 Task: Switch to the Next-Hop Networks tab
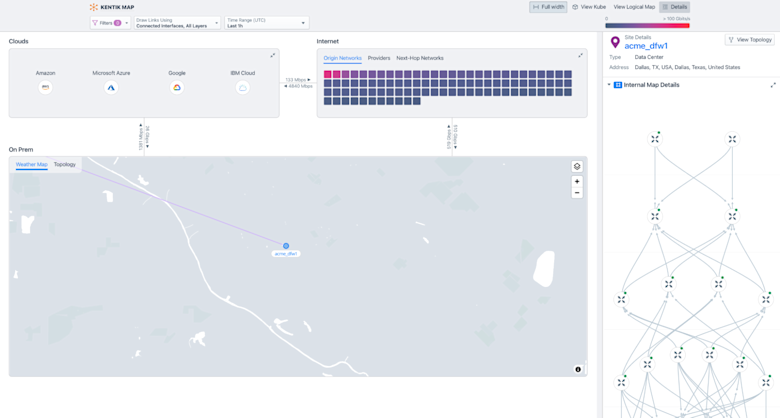click(x=420, y=58)
